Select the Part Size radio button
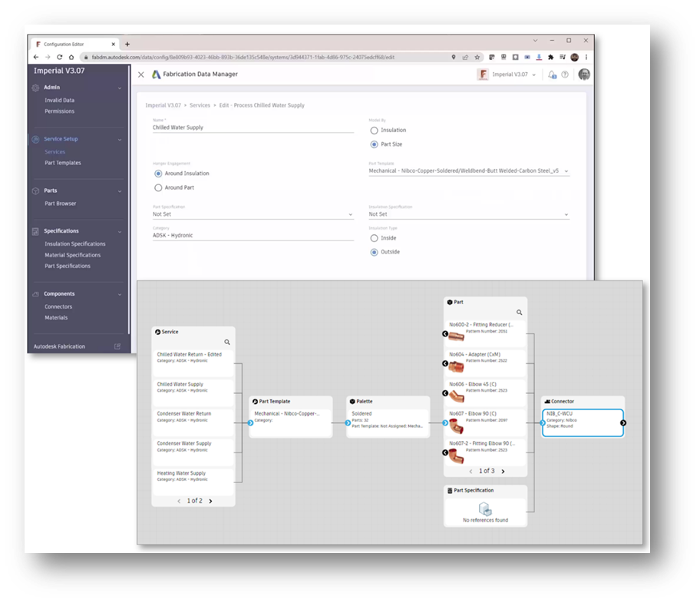700x603 pixels. [x=374, y=144]
